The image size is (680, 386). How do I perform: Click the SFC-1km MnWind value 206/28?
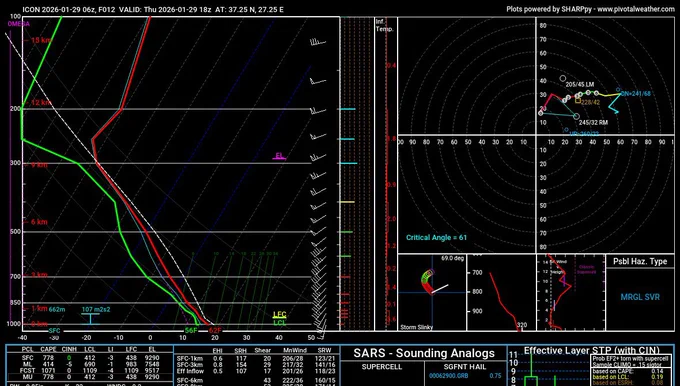point(294,358)
